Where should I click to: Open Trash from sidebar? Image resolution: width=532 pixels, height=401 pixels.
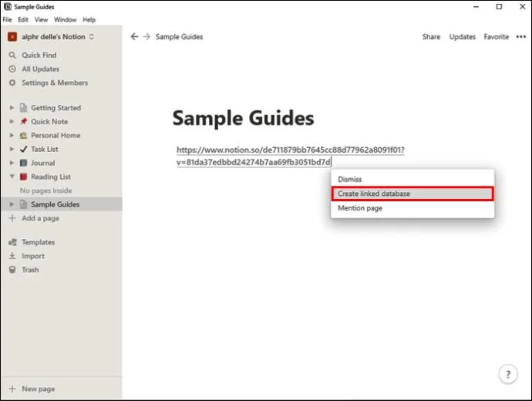pyautogui.click(x=30, y=270)
